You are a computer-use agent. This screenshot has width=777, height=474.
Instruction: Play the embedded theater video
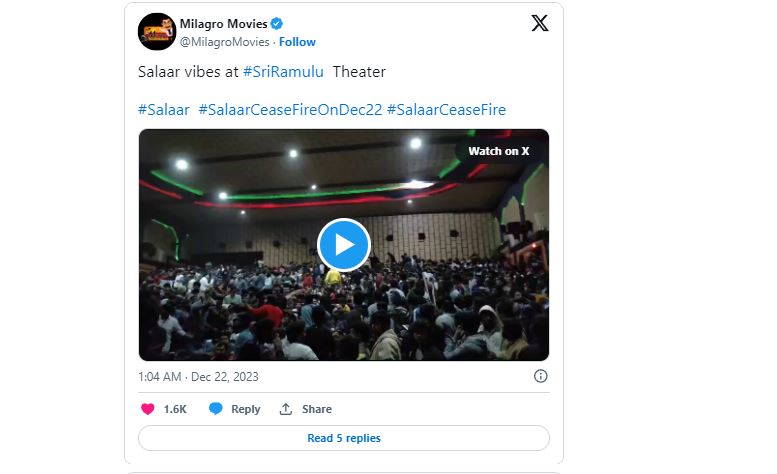coord(344,244)
